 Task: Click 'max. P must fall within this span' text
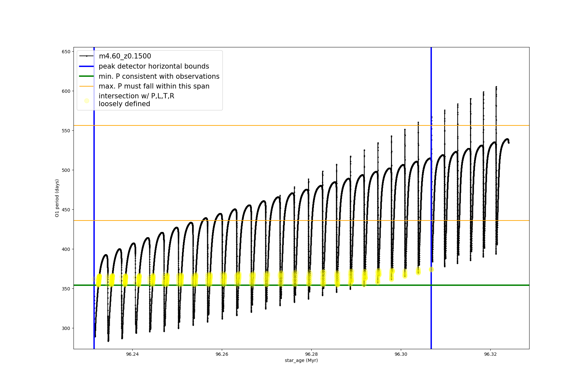point(154,86)
